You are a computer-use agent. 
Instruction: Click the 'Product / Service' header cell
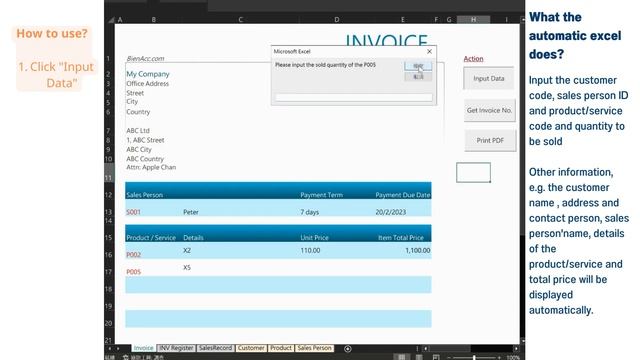[151, 238]
